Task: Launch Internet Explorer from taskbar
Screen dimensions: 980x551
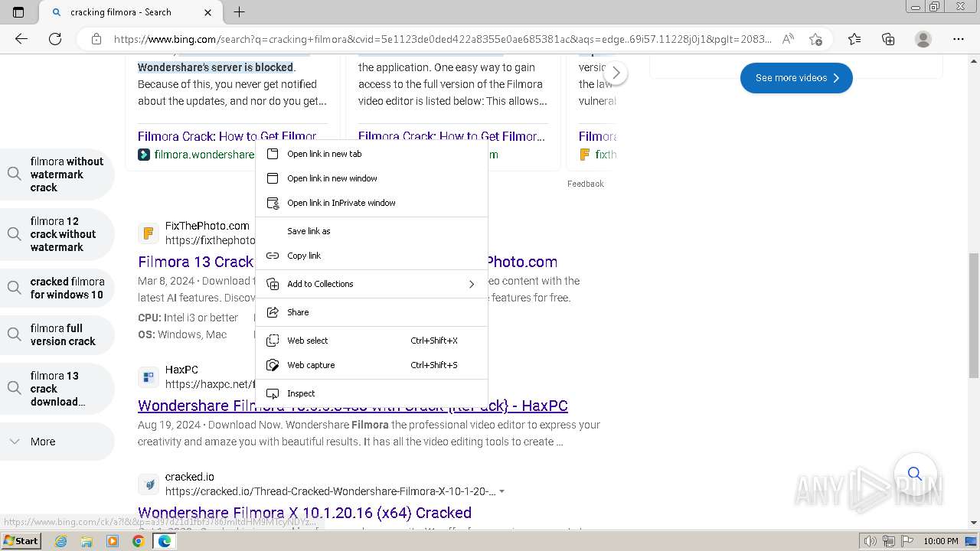Action: tap(61, 541)
